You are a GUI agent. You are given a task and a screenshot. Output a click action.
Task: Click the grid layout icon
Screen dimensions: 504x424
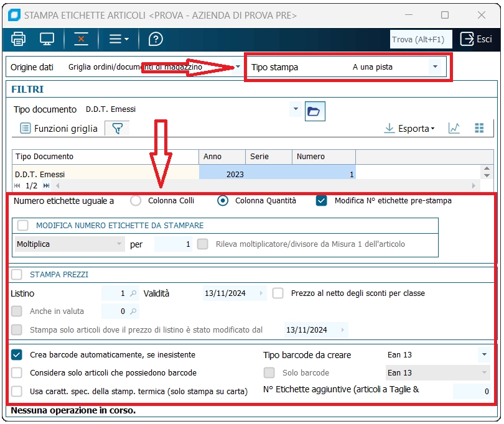click(479, 128)
